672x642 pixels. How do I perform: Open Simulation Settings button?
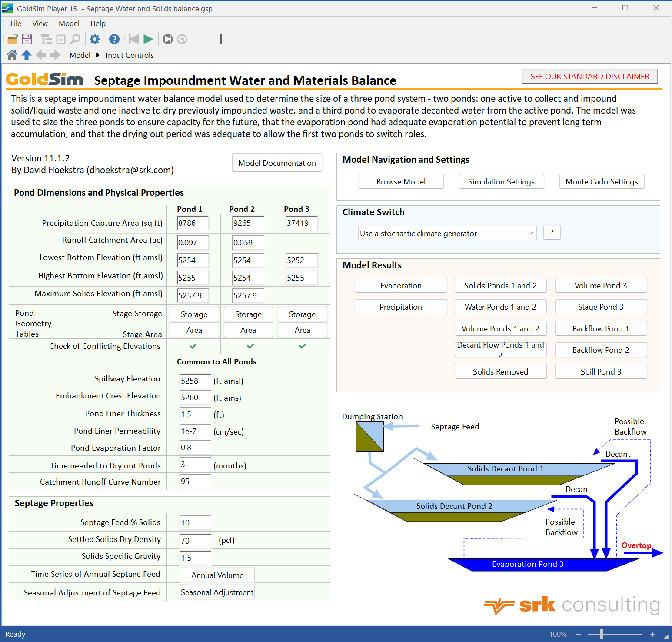(501, 181)
